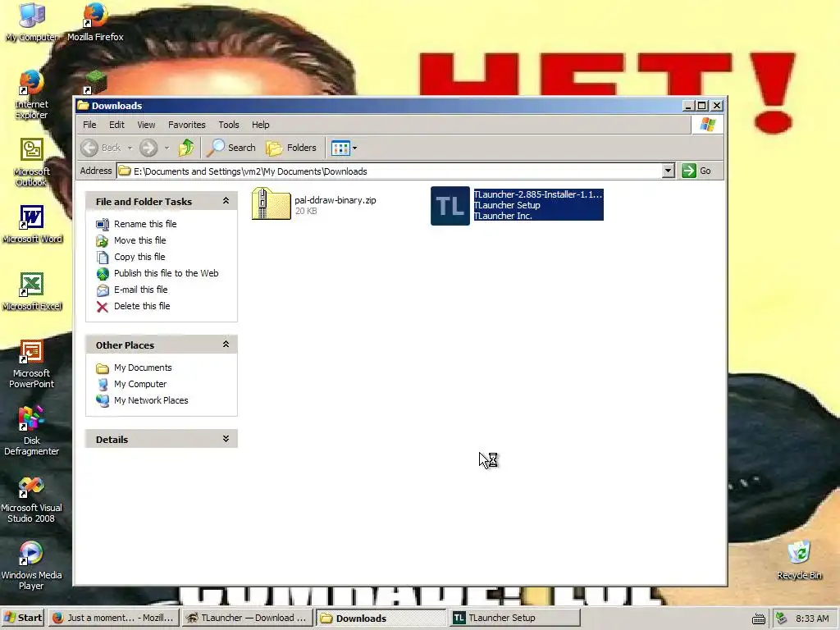Screen dimensions: 840x630
Task: Select pal-ddraw-binary.zip file icon
Action: [271, 203]
